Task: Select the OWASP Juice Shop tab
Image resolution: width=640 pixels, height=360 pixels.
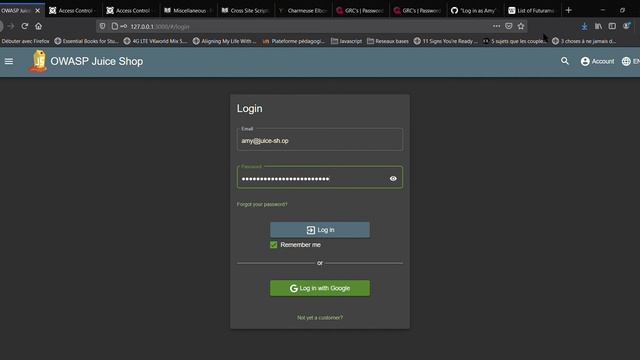Action: pos(16,11)
